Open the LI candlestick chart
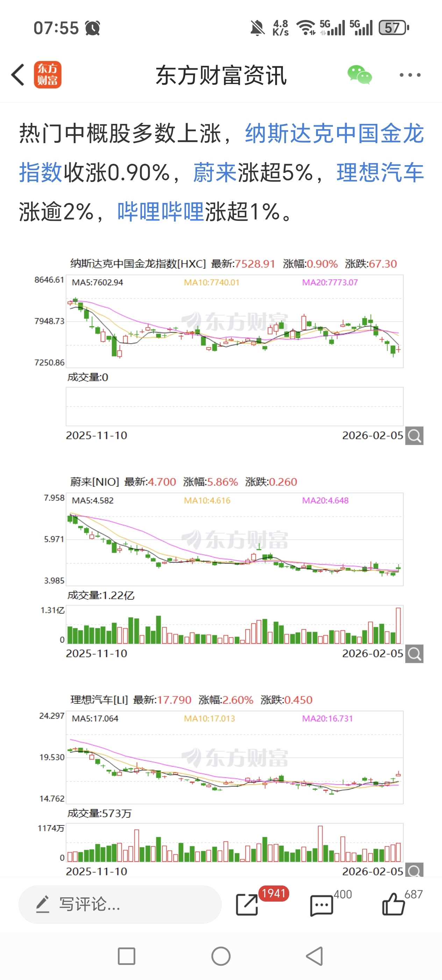 235,757
